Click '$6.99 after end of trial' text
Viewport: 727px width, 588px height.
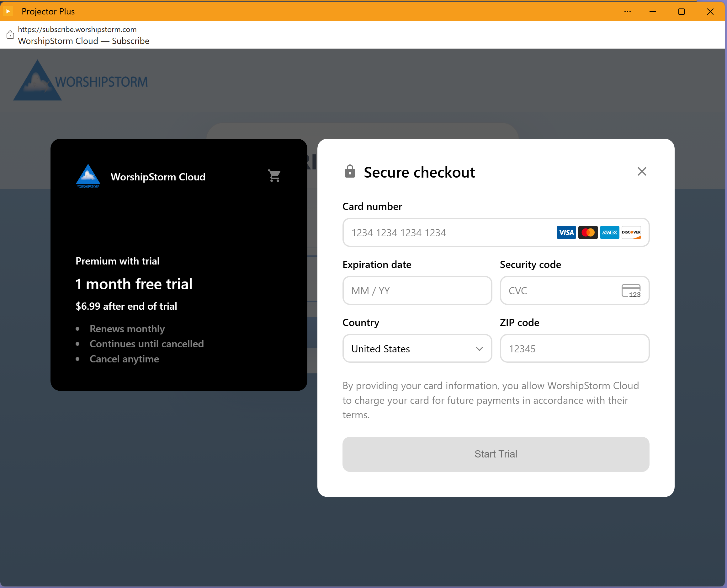click(x=126, y=306)
